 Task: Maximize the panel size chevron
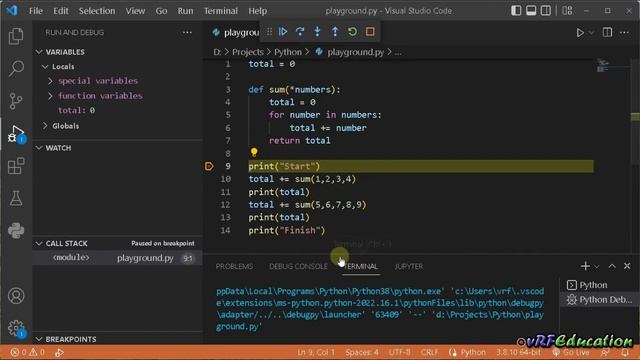tap(612, 266)
